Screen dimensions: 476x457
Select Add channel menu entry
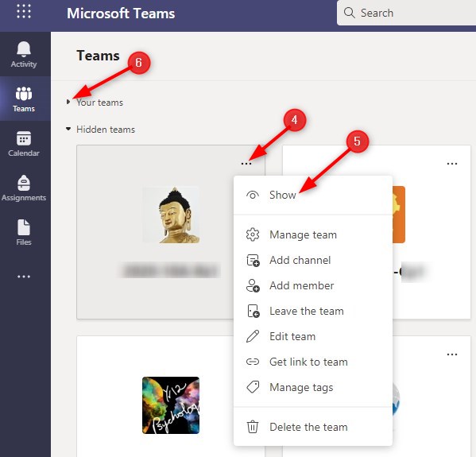[x=313, y=260]
